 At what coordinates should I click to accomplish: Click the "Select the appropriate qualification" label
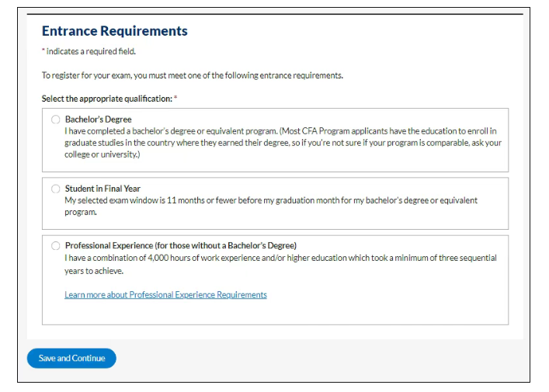click(x=106, y=99)
